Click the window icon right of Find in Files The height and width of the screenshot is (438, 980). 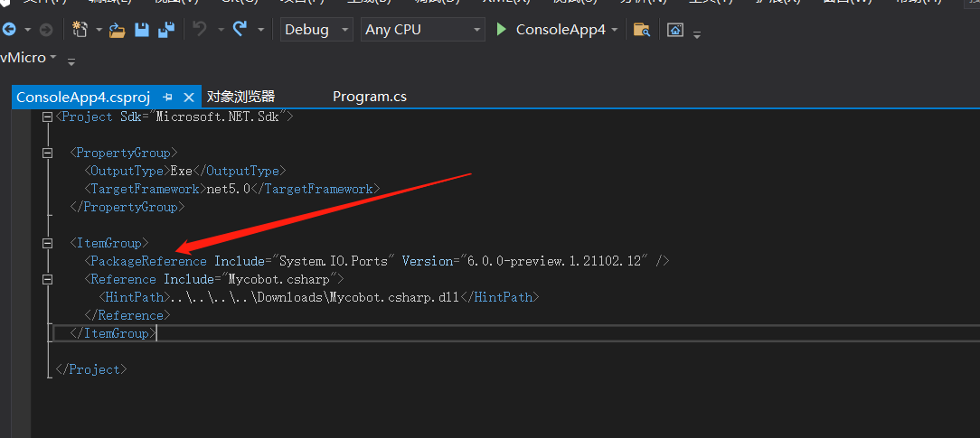(x=675, y=29)
